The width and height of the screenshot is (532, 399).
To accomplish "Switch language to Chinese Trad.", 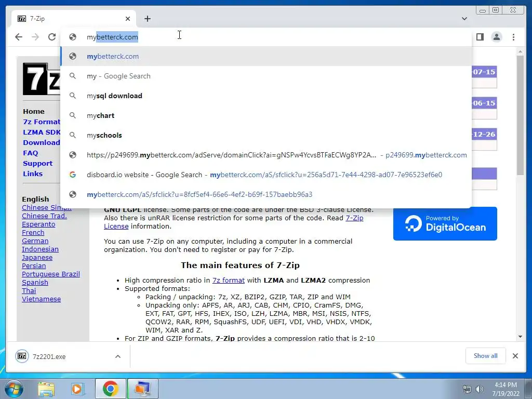I will point(45,216).
